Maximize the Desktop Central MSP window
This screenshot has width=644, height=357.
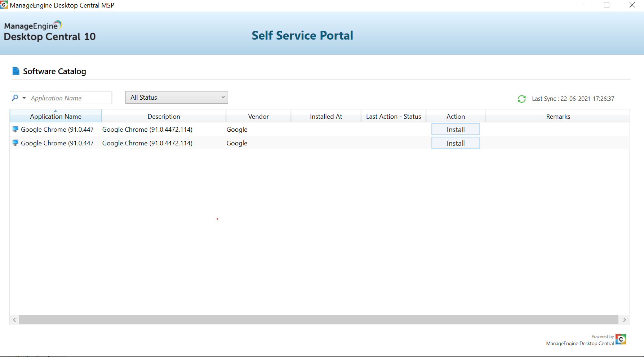(x=607, y=5)
